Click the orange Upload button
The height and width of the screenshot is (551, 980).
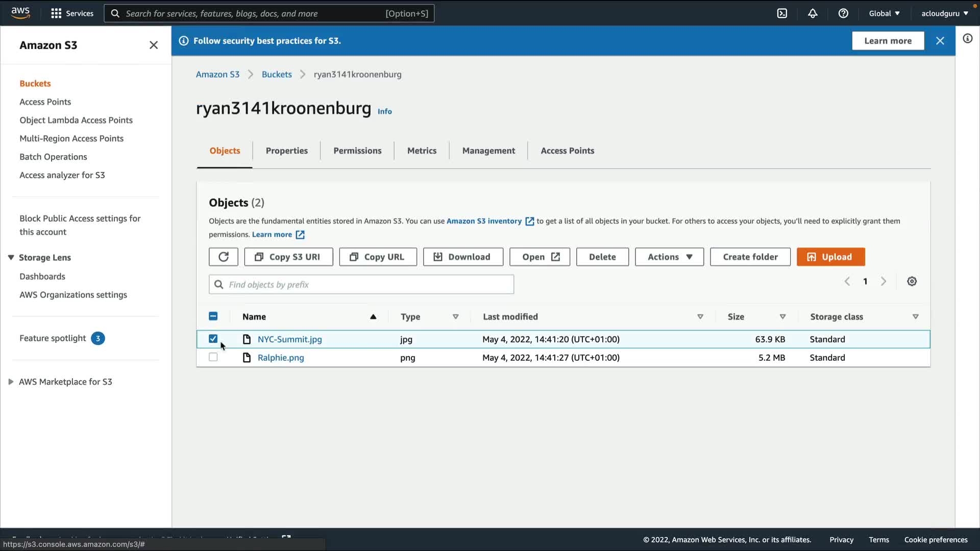830,257
